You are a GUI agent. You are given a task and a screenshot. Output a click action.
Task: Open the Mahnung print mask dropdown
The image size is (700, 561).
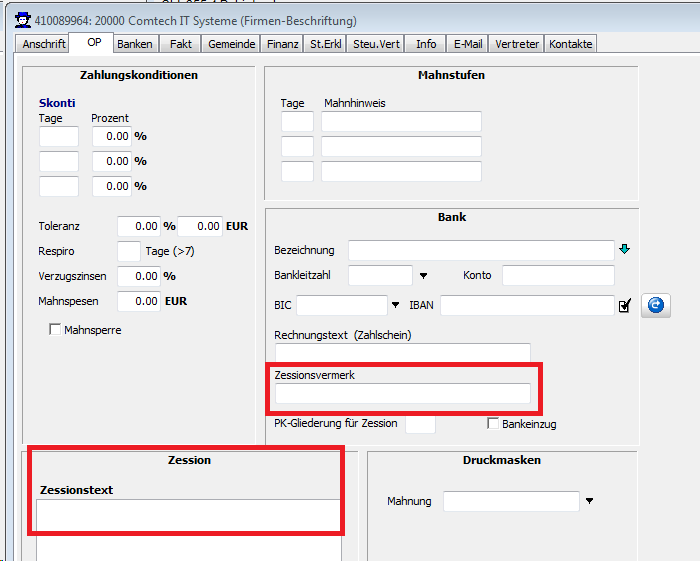point(590,501)
